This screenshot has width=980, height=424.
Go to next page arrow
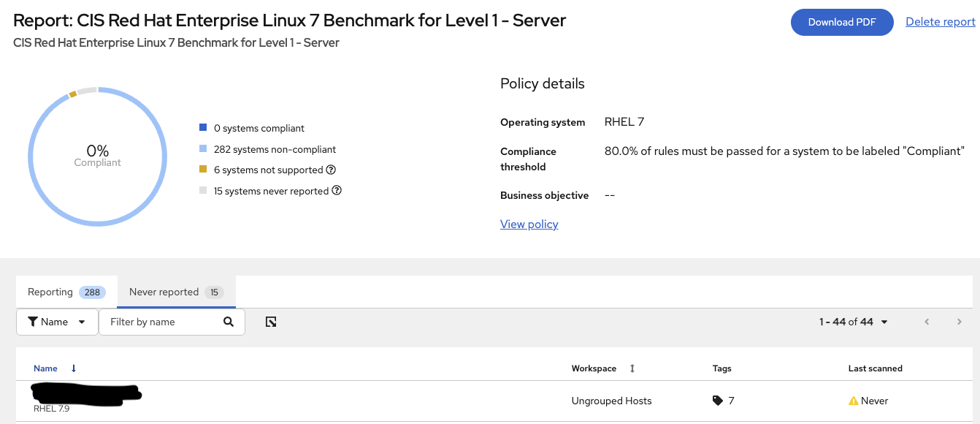[x=960, y=322]
